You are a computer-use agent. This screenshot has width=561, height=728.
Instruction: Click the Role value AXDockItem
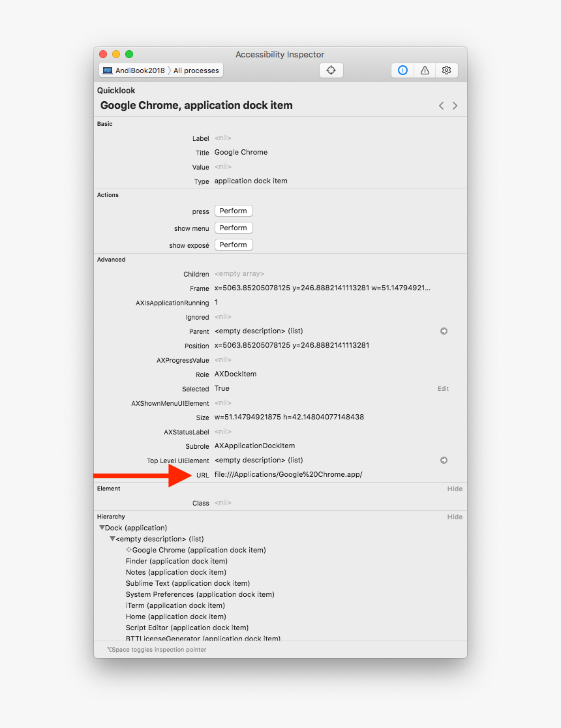tap(235, 374)
